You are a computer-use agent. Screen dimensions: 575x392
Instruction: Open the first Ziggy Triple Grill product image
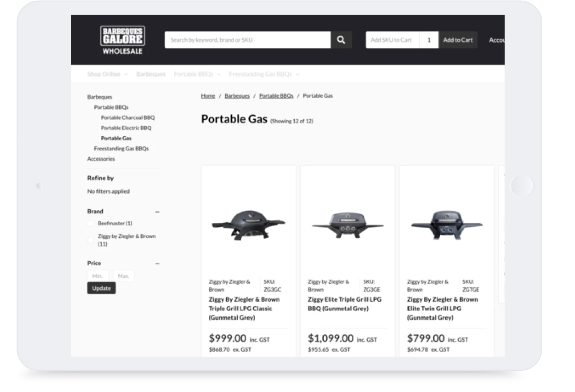click(248, 225)
